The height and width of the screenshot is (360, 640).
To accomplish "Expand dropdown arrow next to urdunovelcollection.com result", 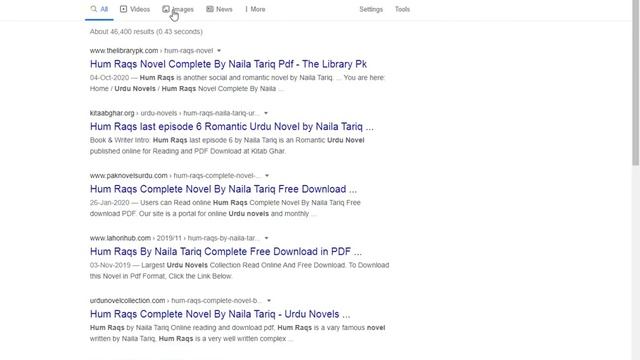I will point(269,300).
